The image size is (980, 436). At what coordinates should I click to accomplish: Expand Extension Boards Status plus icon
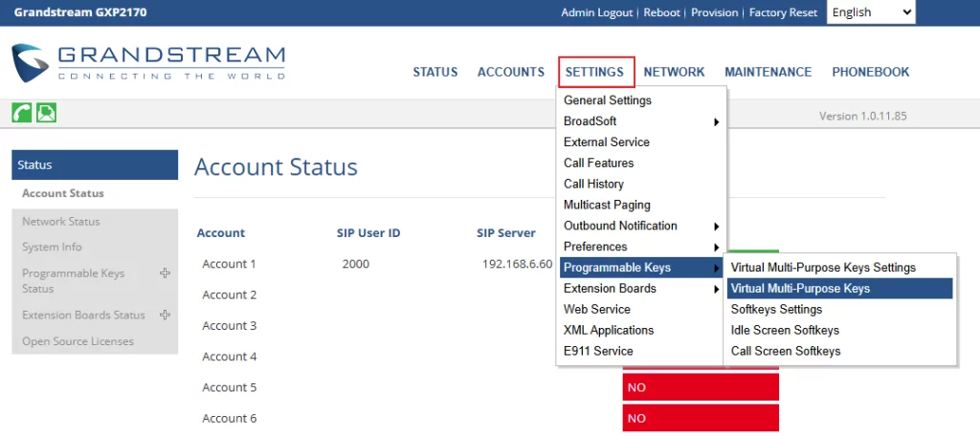coord(165,315)
